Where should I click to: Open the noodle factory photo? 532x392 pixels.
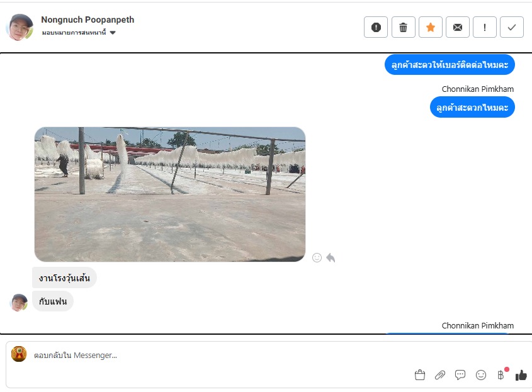tap(170, 194)
